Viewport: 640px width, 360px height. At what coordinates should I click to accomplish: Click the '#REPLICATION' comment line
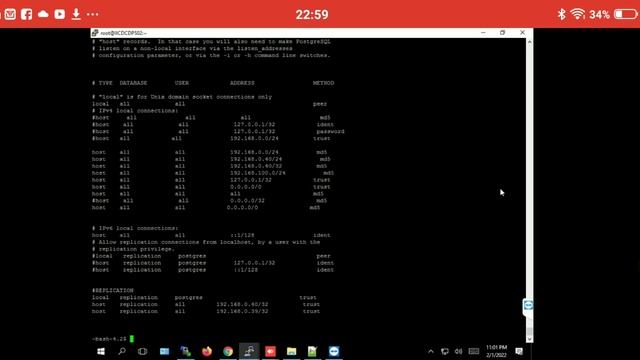click(113, 291)
